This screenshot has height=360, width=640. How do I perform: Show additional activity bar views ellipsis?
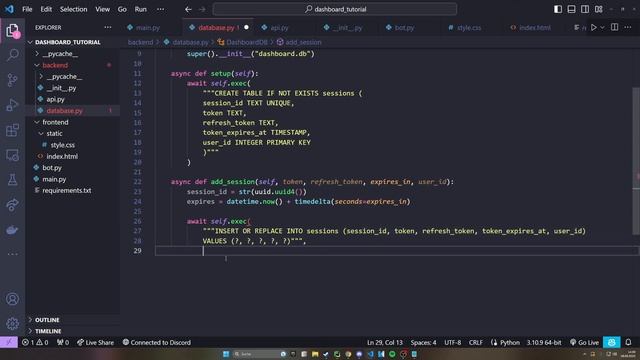tap(12, 254)
